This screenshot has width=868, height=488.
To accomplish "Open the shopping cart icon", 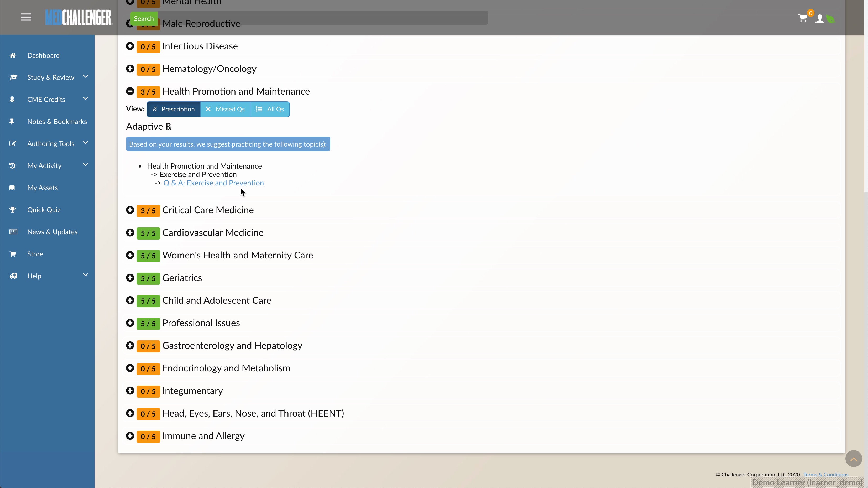I will click(x=803, y=18).
